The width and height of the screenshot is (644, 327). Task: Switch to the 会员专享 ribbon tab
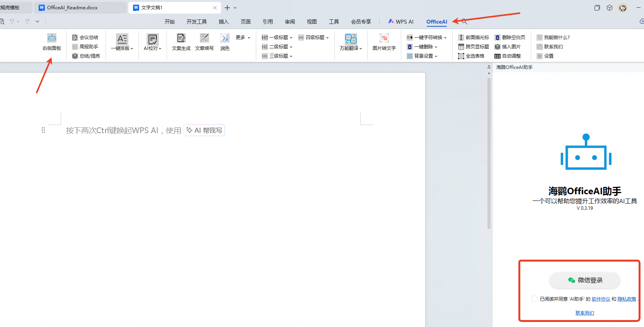[361, 22]
